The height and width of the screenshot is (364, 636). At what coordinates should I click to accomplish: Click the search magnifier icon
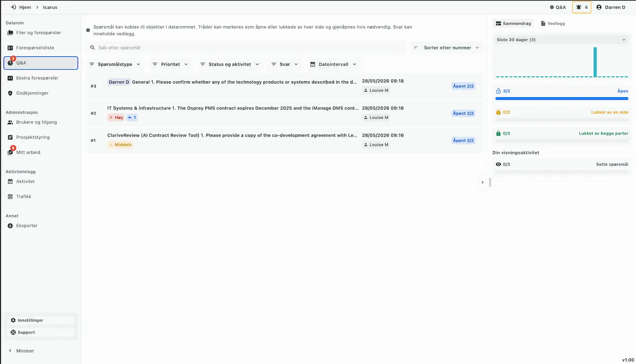[93, 48]
